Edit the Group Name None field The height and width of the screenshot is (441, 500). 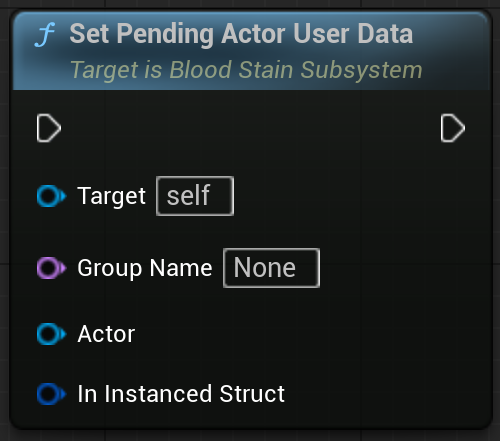[x=271, y=268]
